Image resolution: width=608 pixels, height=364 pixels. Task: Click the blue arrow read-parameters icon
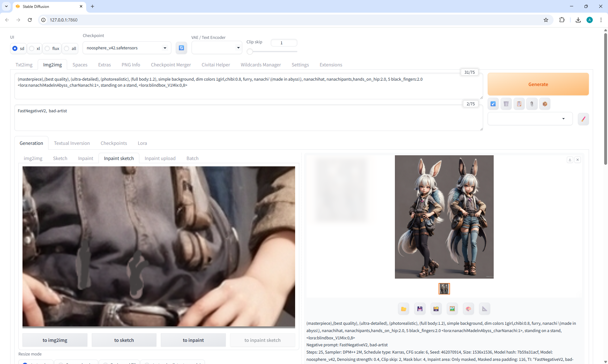pyautogui.click(x=493, y=104)
